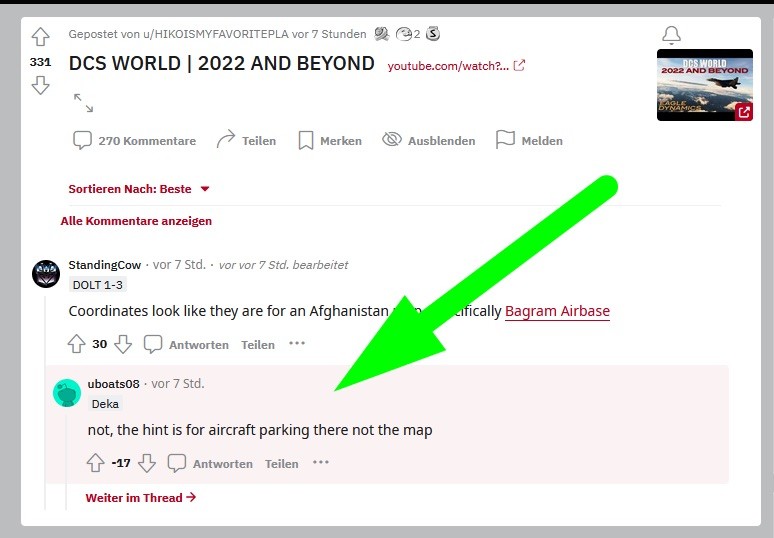Click the post title DCS WORLD | 2022 AND BEYOND
The height and width of the screenshot is (538, 774).
coord(222,63)
